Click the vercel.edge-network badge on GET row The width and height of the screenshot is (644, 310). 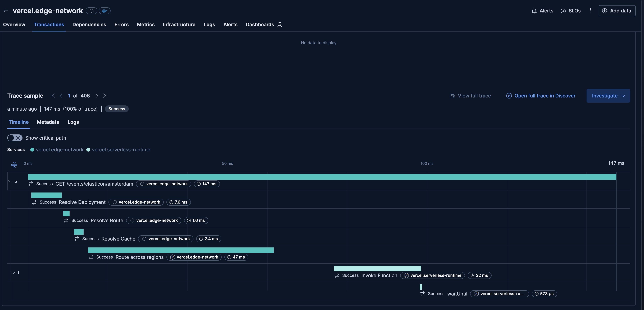pyautogui.click(x=164, y=184)
